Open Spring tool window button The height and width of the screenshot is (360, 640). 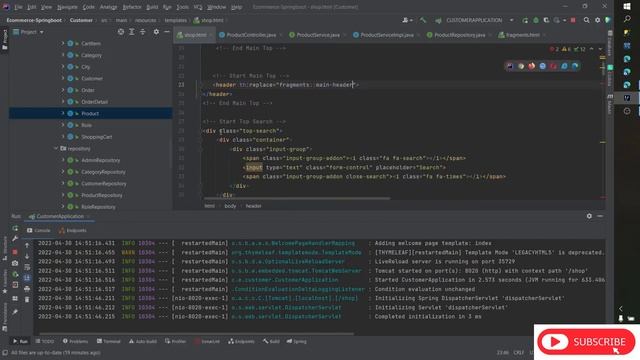(x=296, y=341)
